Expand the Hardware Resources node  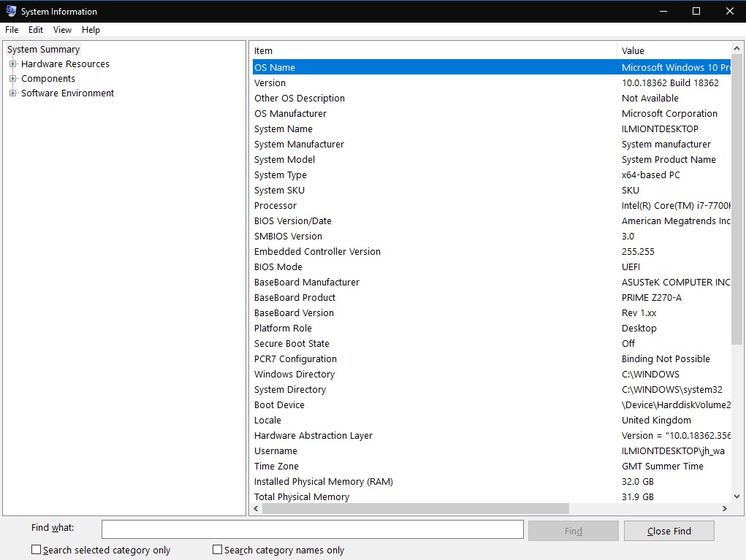pyautogui.click(x=13, y=64)
